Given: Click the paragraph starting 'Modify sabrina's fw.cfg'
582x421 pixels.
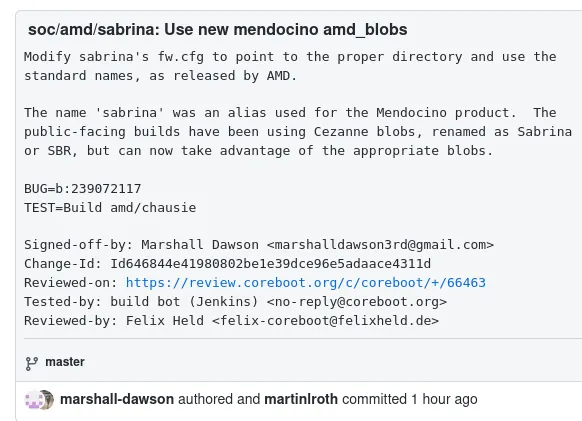Looking at the screenshot, I should [x=290, y=66].
